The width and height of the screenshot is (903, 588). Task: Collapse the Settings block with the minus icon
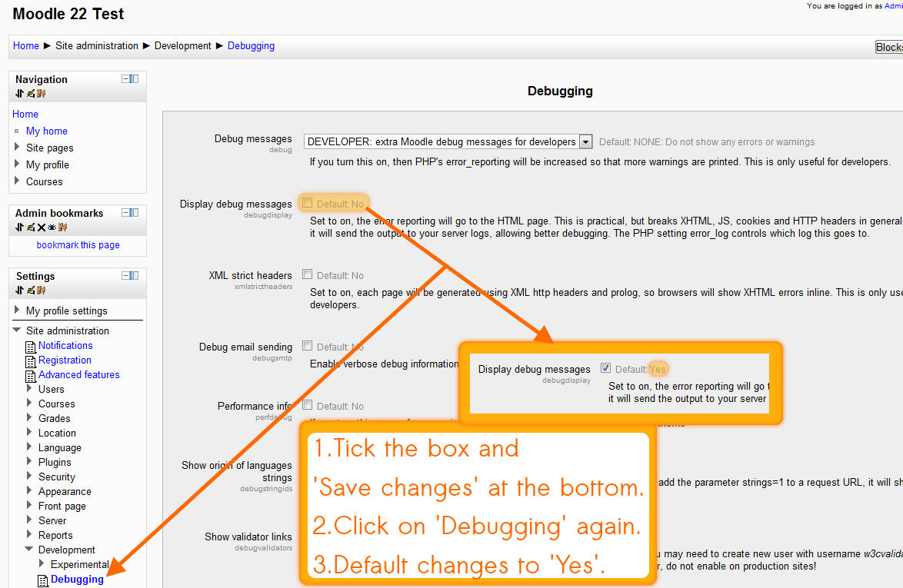tap(125, 276)
